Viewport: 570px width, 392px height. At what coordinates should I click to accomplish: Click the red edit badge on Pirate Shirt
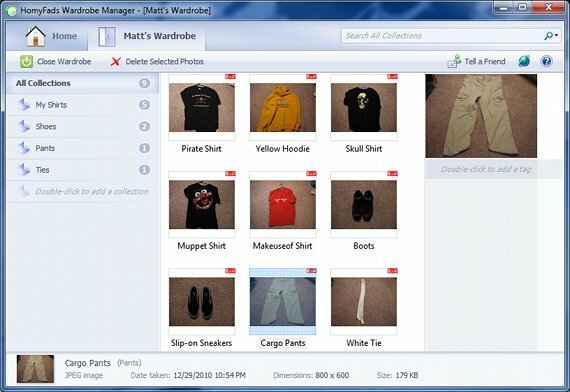[x=230, y=77]
